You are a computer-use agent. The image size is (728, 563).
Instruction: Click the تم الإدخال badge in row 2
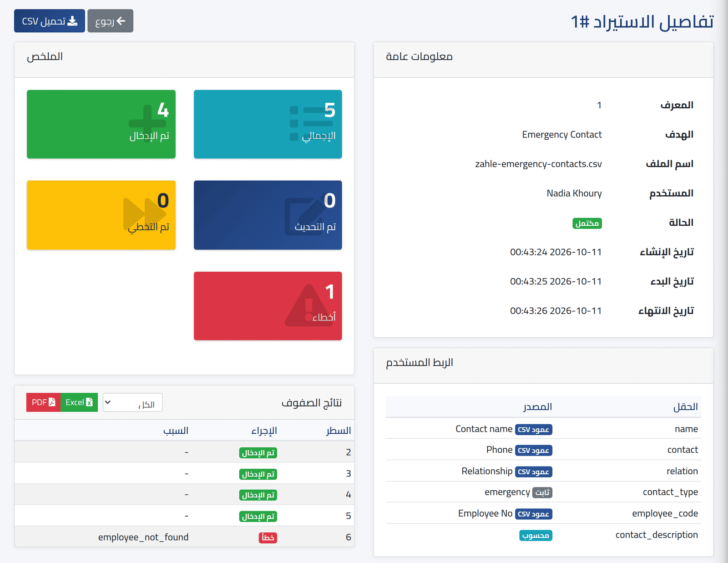click(x=258, y=453)
